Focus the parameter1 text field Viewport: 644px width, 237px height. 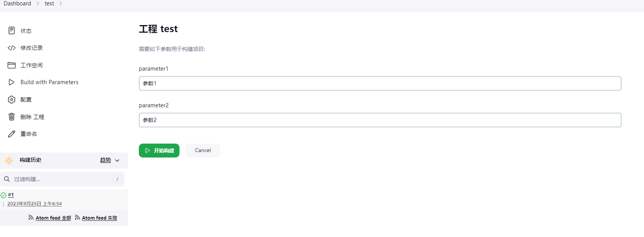[380, 83]
